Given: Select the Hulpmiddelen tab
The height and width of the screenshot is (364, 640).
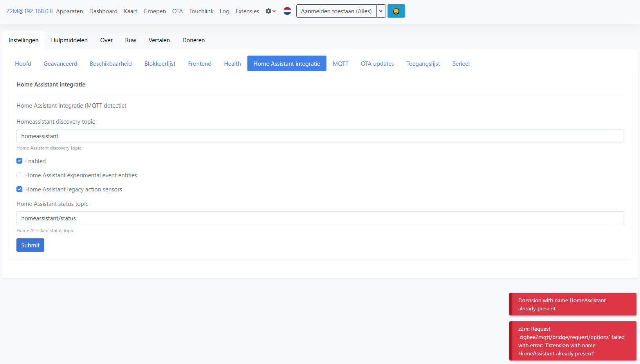Looking at the screenshot, I should 69,40.
